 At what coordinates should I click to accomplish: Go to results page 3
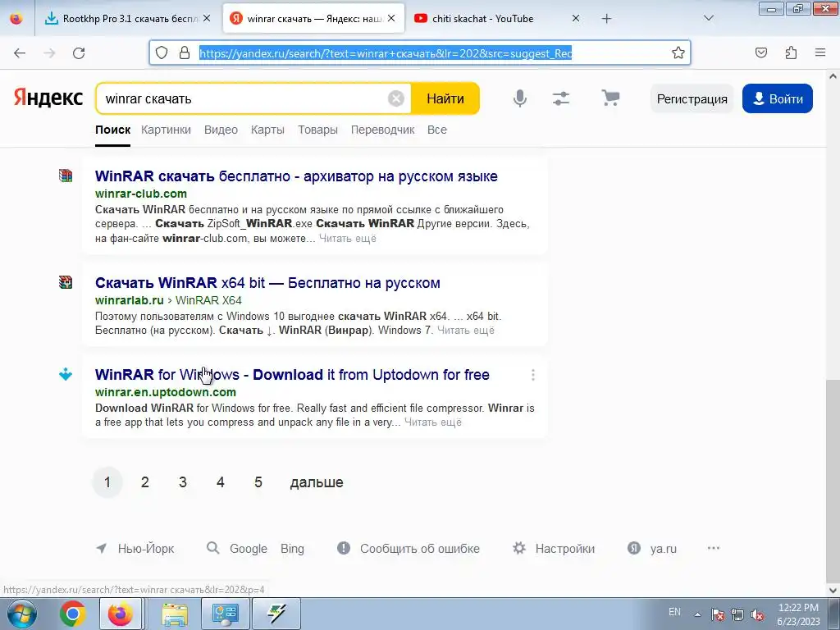[x=183, y=482]
